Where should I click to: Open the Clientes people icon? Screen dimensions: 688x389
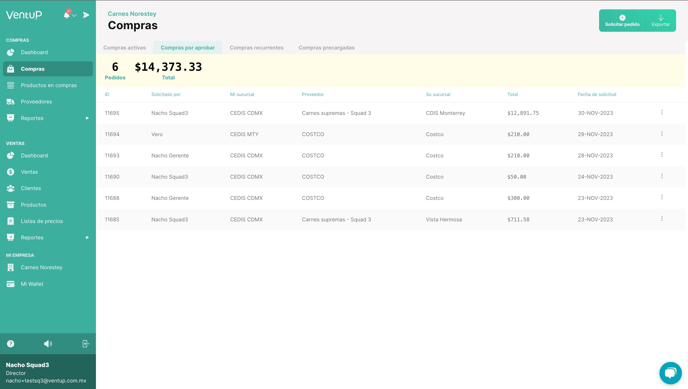pyautogui.click(x=11, y=188)
